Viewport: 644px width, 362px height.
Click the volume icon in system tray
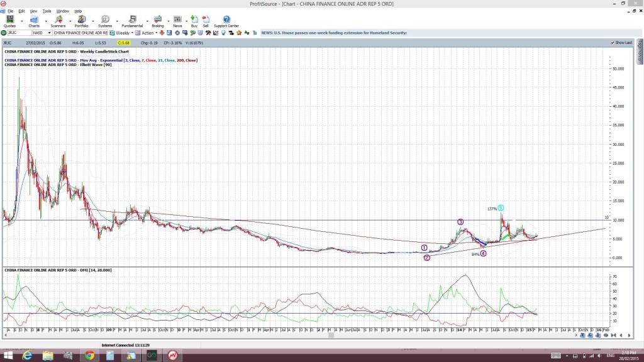click(599, 356)
